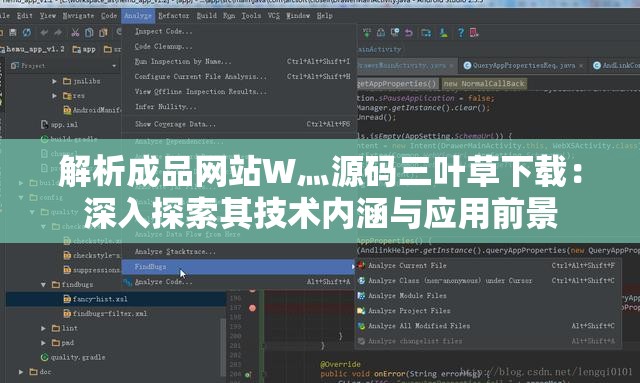Click the folder icon of the app breadcrumb

pos(76,49)
